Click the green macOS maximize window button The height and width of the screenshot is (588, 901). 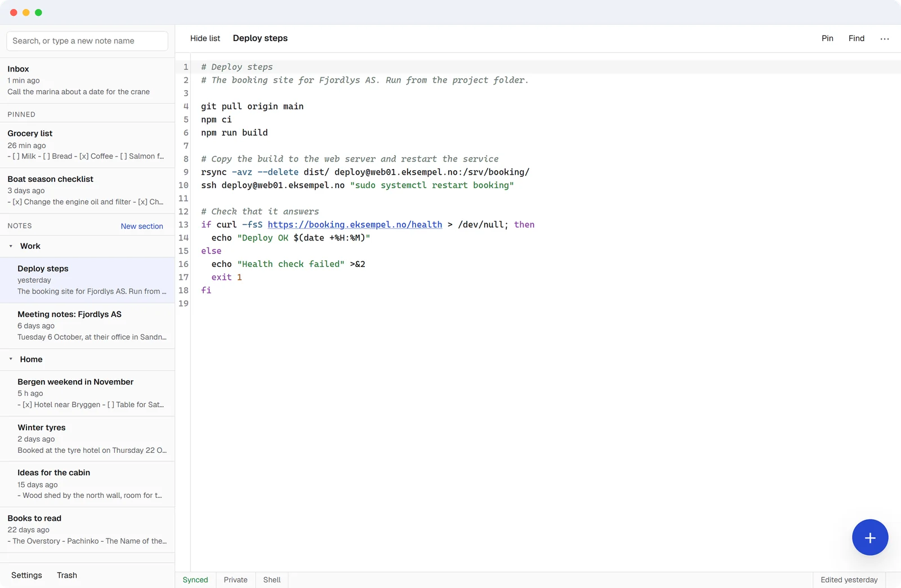click(x=38, y=12)
